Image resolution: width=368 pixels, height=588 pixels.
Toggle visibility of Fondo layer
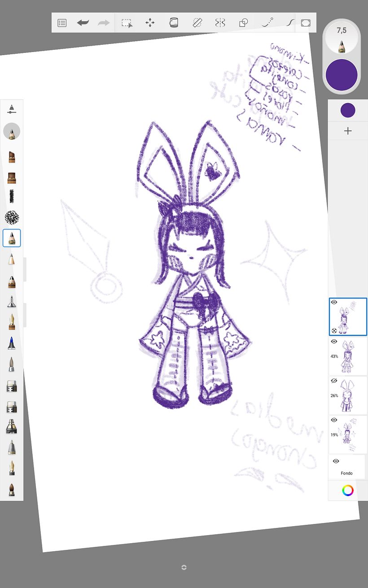coord(336,461)
